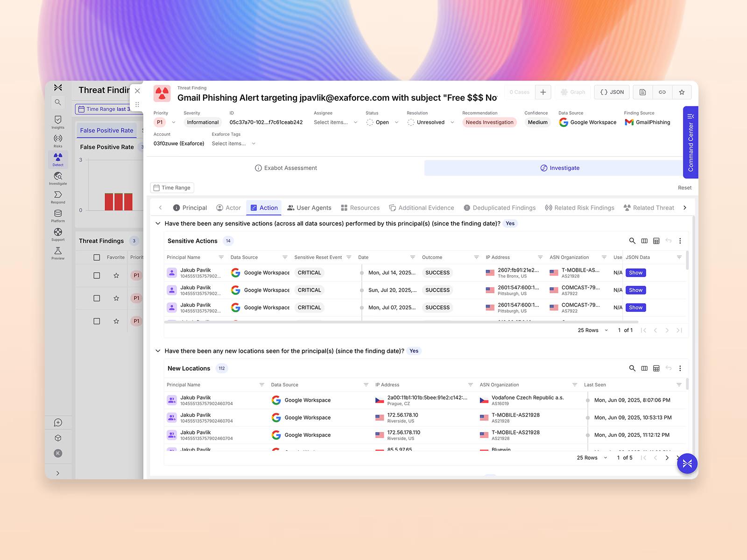Open the Platform sidebar icon
Screen dimensions: 747x560
58,216
